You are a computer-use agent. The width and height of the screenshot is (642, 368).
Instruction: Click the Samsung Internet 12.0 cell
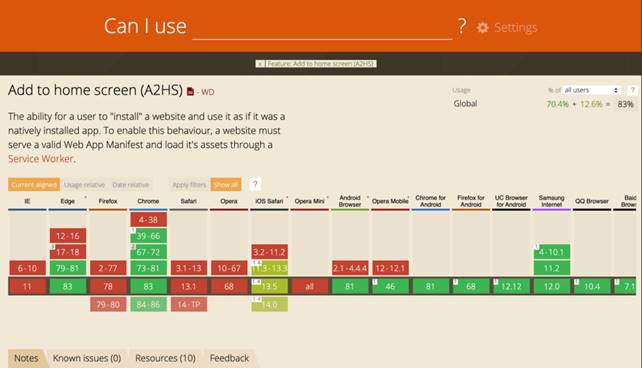(552, 286)
